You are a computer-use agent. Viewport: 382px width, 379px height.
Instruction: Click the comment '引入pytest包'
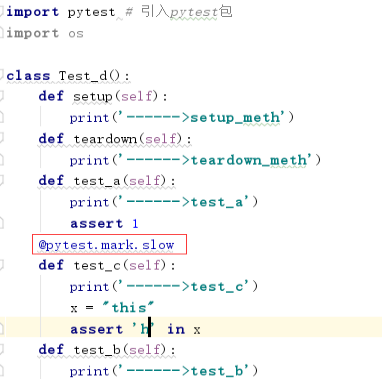coord(187,12)
